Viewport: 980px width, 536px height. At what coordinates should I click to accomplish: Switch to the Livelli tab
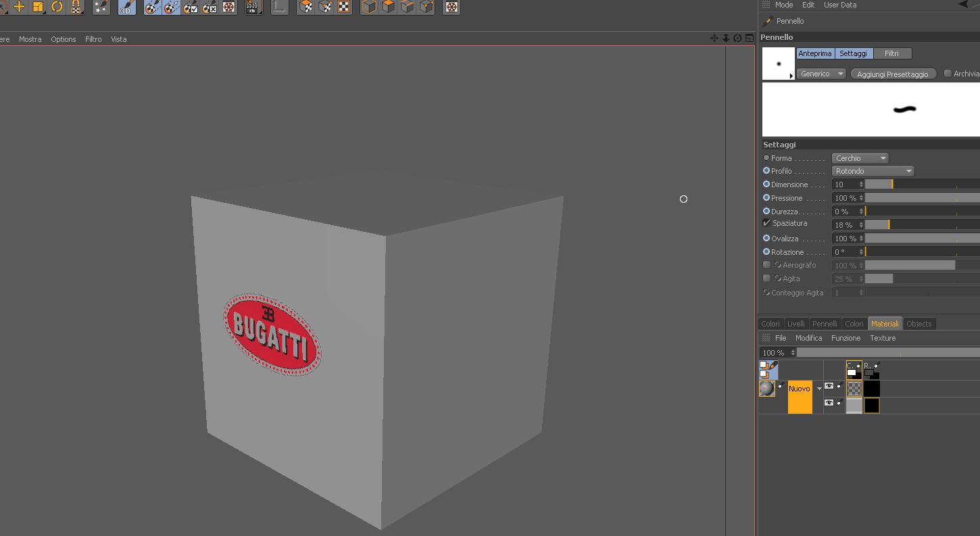point(796,324)
